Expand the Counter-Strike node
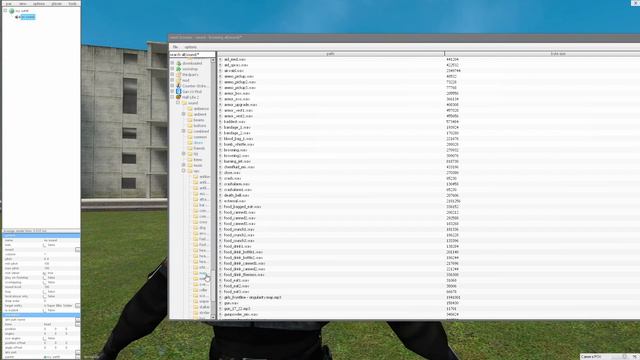Image resolution: width=640 pixels, height=360 pixels. [x=172, y=86]
